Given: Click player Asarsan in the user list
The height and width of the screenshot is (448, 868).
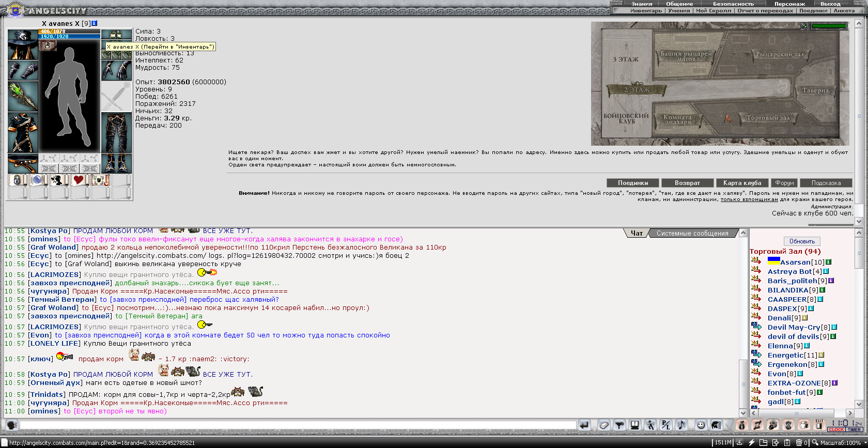Looking at the screenshot, I should tap(795, 262).
